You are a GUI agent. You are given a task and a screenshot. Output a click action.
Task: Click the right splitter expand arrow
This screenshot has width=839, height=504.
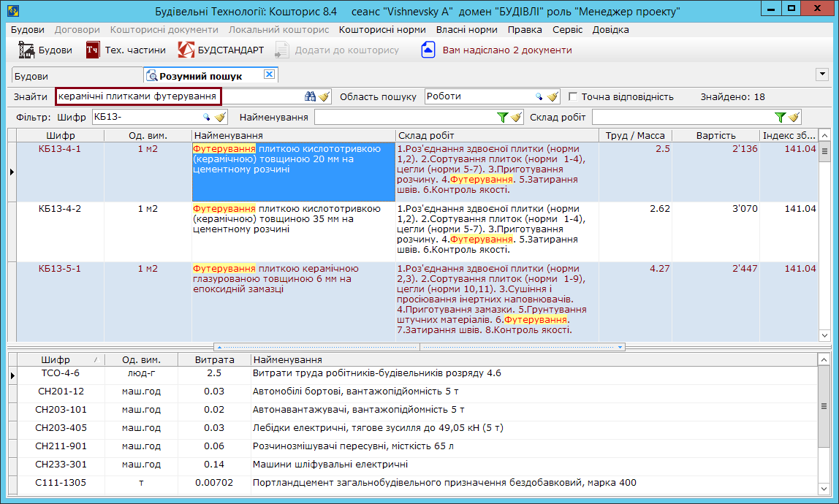coord(620,347)
